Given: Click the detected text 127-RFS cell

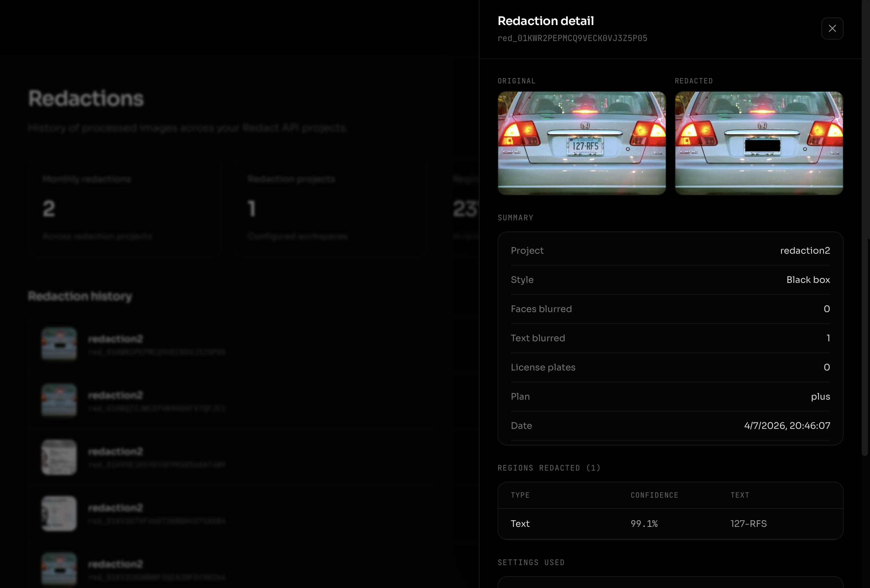Looking at the screenshot, I should pyautogui.click(x=748, y=524).
